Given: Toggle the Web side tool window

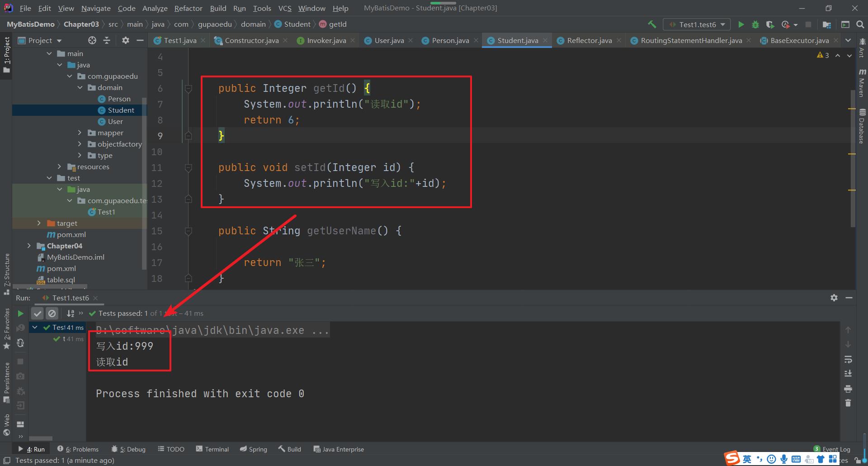Looking at the screenshot, I should (x=6, y=424).
